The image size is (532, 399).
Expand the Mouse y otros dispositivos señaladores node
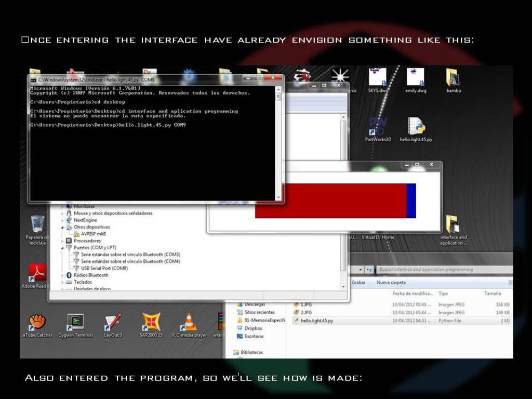[x=62, y=214]
